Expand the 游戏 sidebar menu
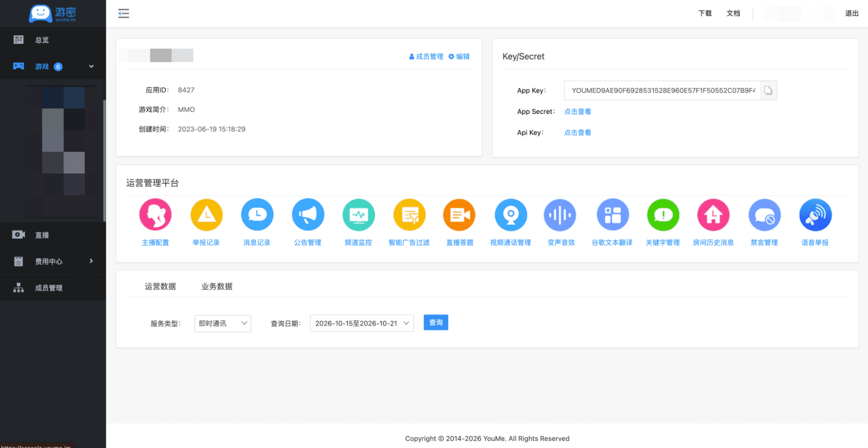The image size is (868, 448). (53, 66)
